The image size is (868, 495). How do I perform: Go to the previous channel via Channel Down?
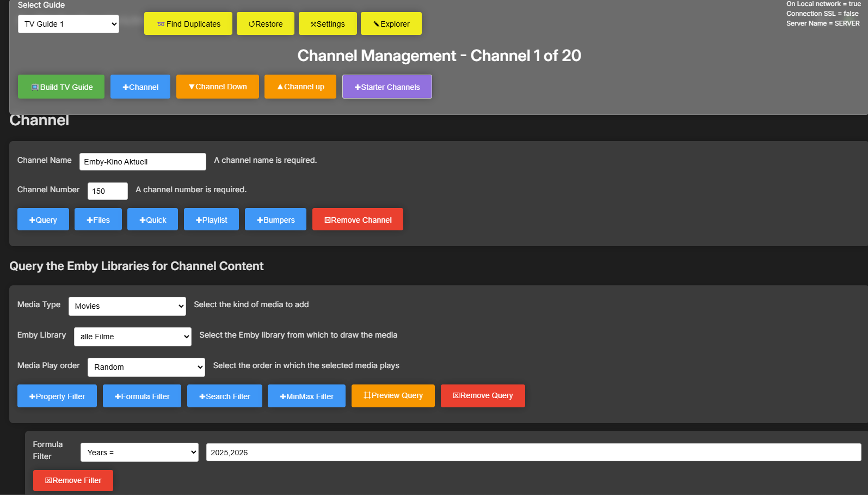coord(218,87)
